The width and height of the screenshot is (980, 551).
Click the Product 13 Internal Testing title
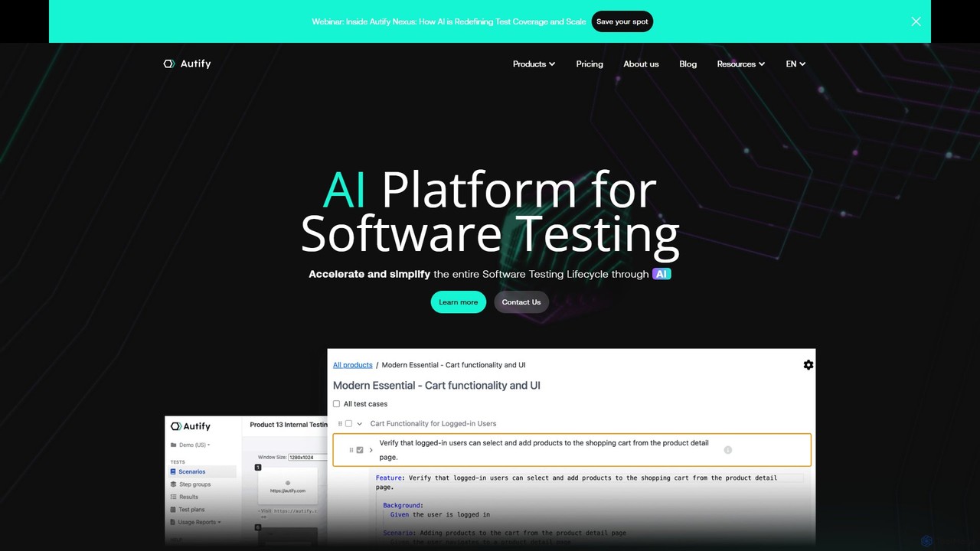(x=289, y=425)
